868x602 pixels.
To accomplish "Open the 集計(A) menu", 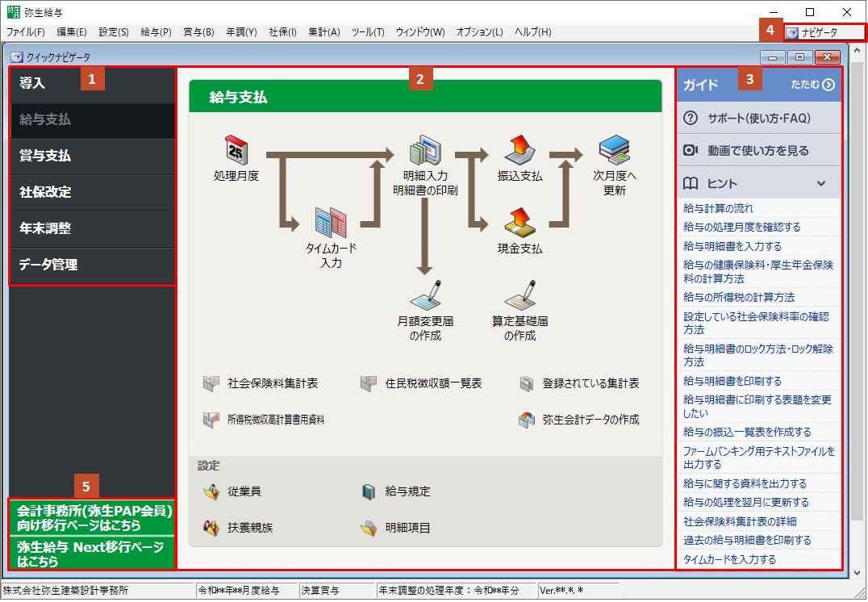I will 324,32.
